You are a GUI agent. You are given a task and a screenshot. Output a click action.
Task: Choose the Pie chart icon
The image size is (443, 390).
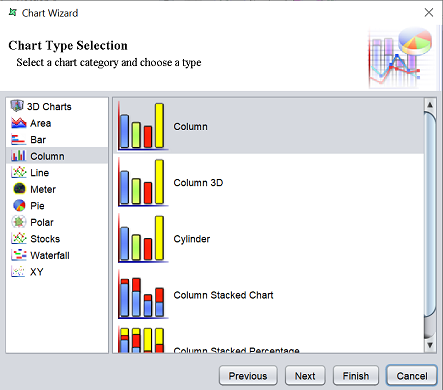(19, 205)
